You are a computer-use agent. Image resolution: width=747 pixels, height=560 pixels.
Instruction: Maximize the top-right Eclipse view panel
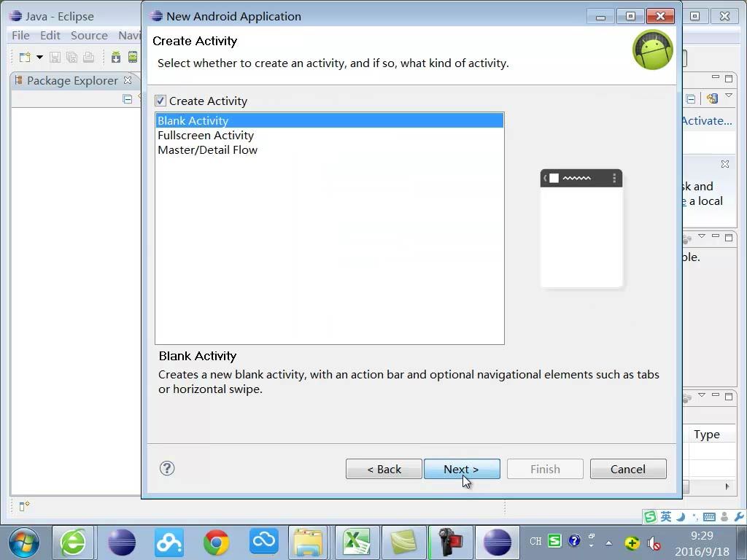729,79
